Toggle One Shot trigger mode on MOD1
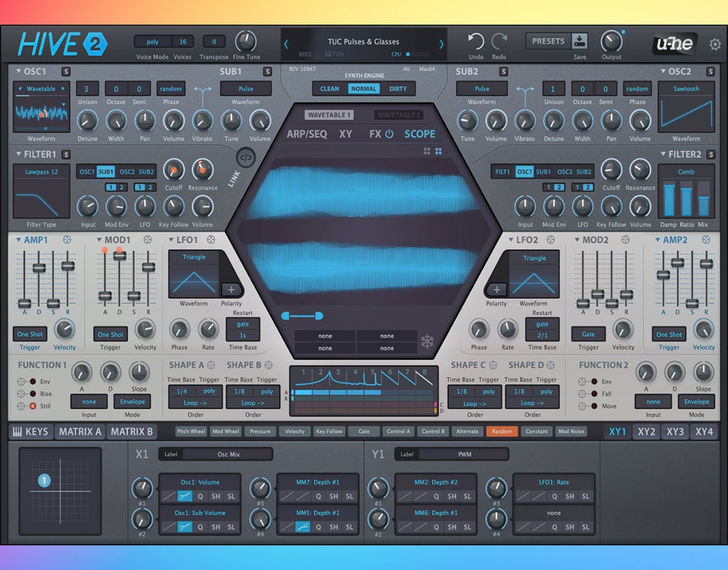 click(110, 334)
